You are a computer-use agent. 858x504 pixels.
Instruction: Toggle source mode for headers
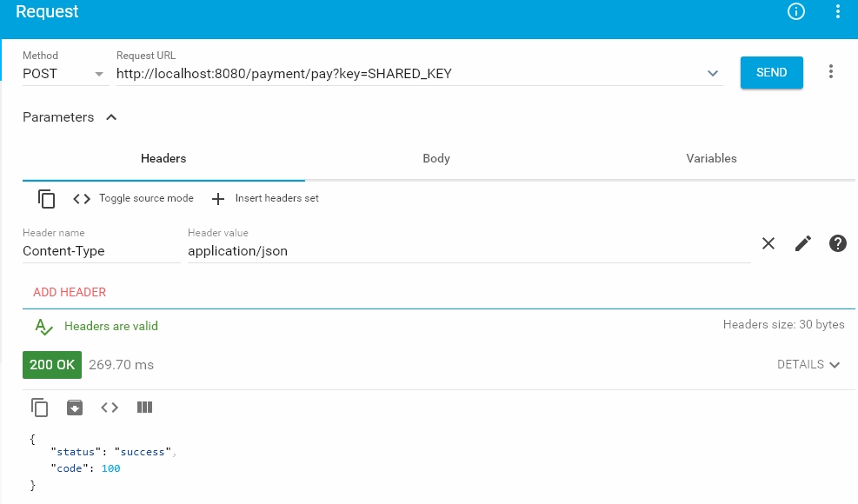click(x=134, y=199)
